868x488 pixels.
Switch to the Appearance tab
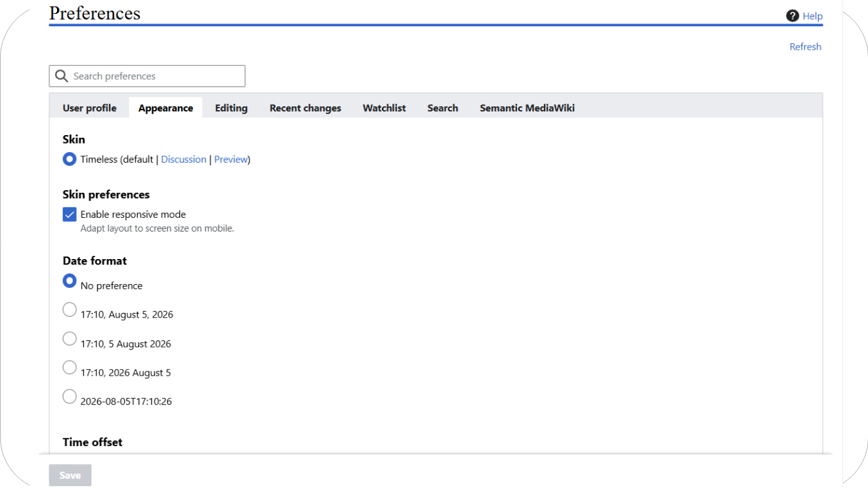(x=165, y=108)
